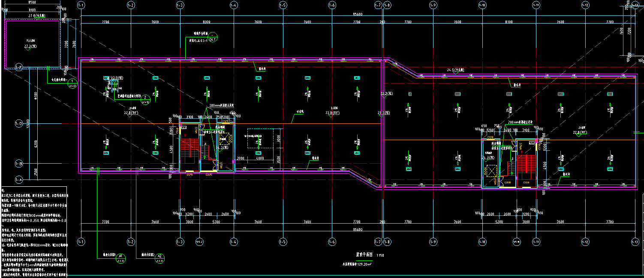
Task: Select the 1-D axis grid bubble
Action: click(18, 124)
